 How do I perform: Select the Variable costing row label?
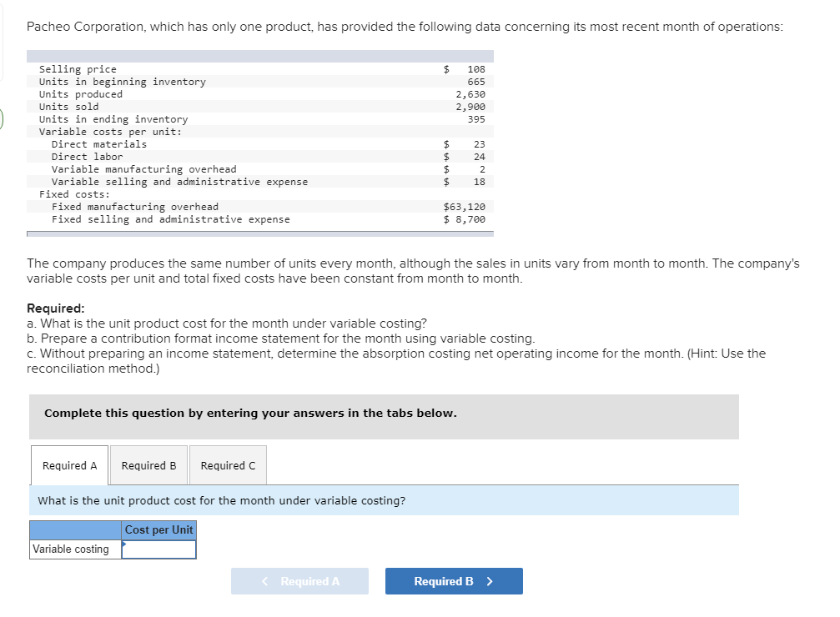tap(70, 549)
